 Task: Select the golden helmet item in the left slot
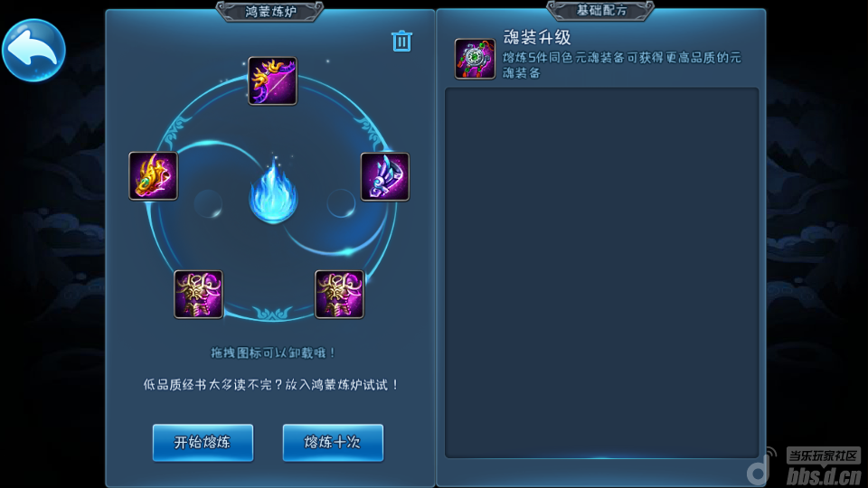coord(154,176)
